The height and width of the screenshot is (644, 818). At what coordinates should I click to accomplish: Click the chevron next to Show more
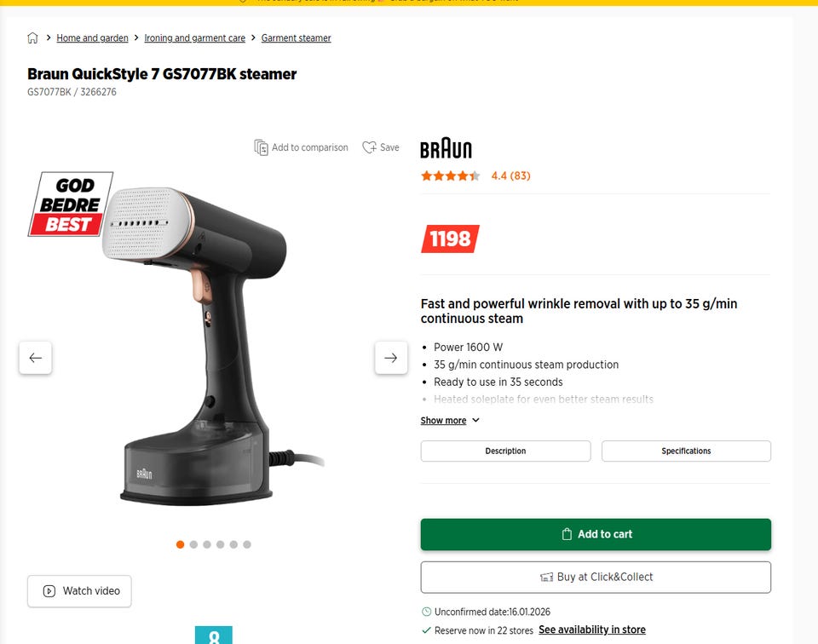(x=475, y=420)
